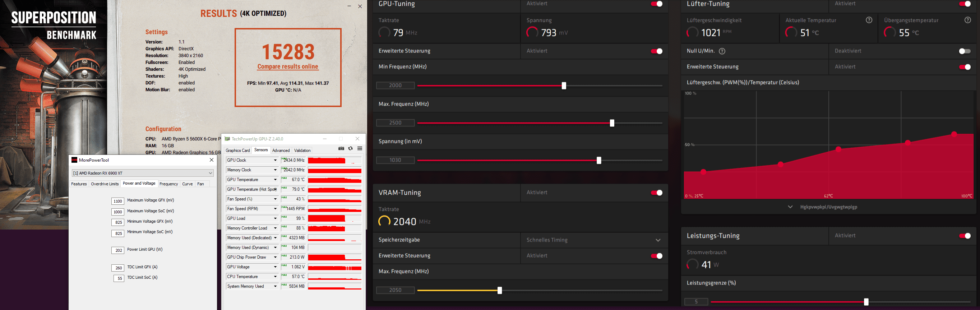Switch to GPU-Z Graphics Card tab
The width and height of the screenshot is (980, 310).
[x=238, y=151]
